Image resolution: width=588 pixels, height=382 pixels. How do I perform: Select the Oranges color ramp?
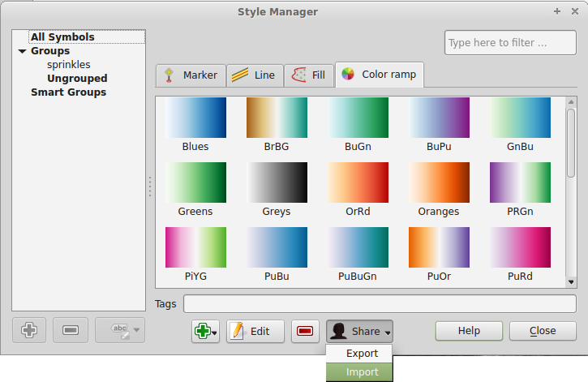click(439, 182)
